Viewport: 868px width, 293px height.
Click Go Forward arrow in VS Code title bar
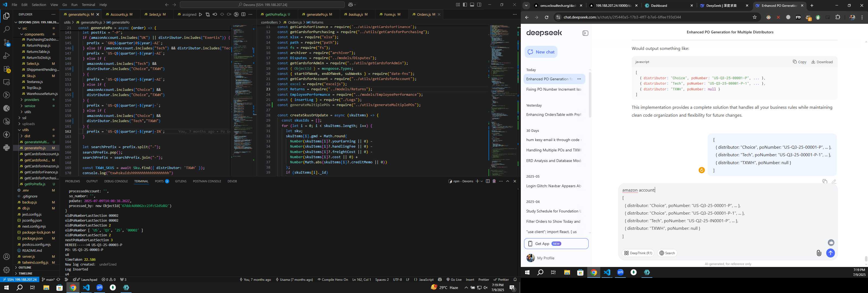click(x=174, y=5)
